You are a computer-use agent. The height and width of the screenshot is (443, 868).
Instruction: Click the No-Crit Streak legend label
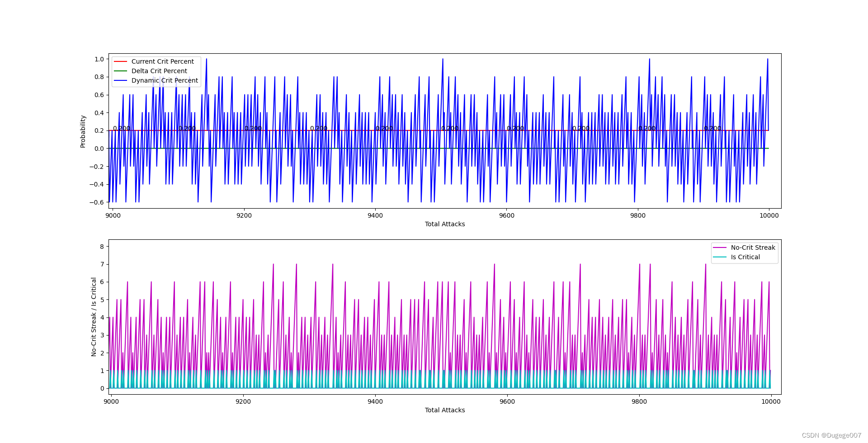click(x=753, y=247)
